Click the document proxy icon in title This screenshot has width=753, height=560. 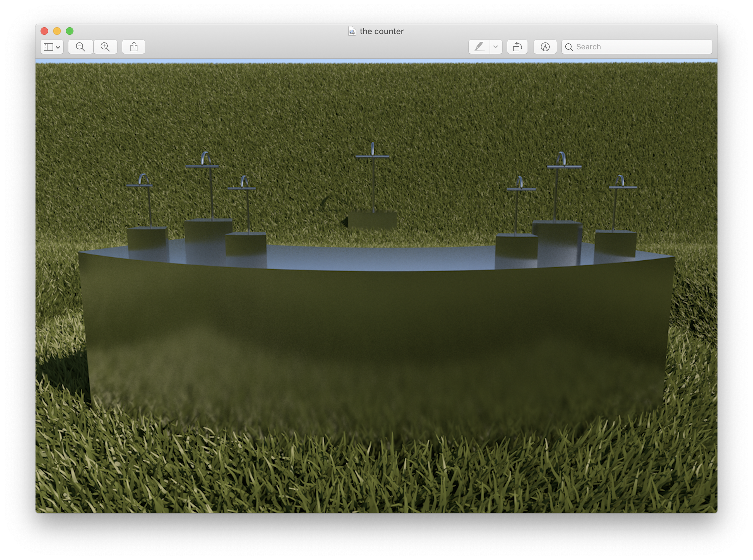tap(352, 31)
